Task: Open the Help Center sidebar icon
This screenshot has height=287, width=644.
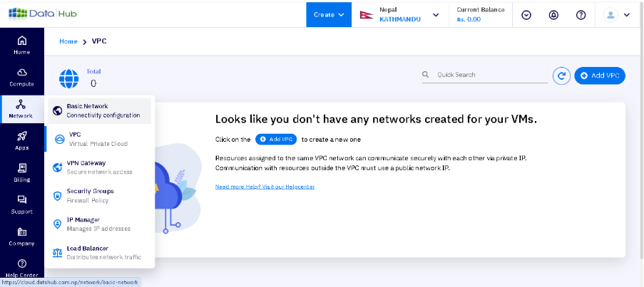Action: pos(21,267)
